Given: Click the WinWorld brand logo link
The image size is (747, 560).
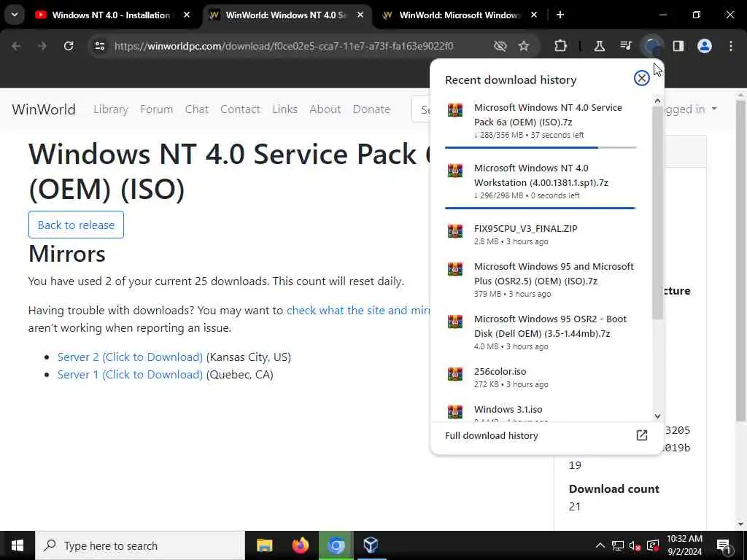Looking at the screenshot, I should pos(43,109).
